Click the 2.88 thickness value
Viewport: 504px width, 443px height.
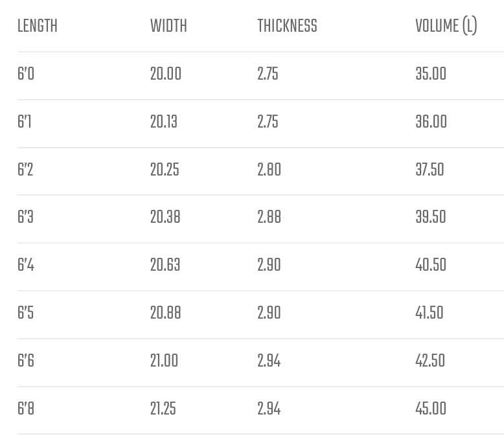pos(269,217)
